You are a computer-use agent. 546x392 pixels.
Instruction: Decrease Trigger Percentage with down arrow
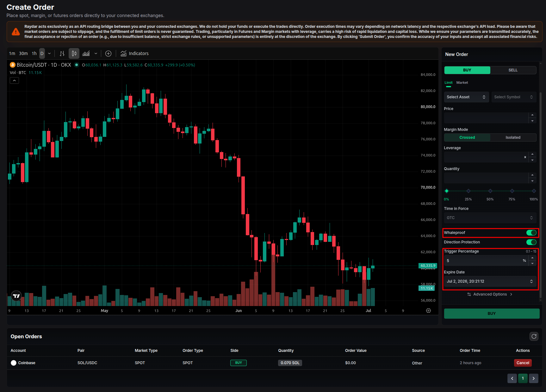coord(532,263)
